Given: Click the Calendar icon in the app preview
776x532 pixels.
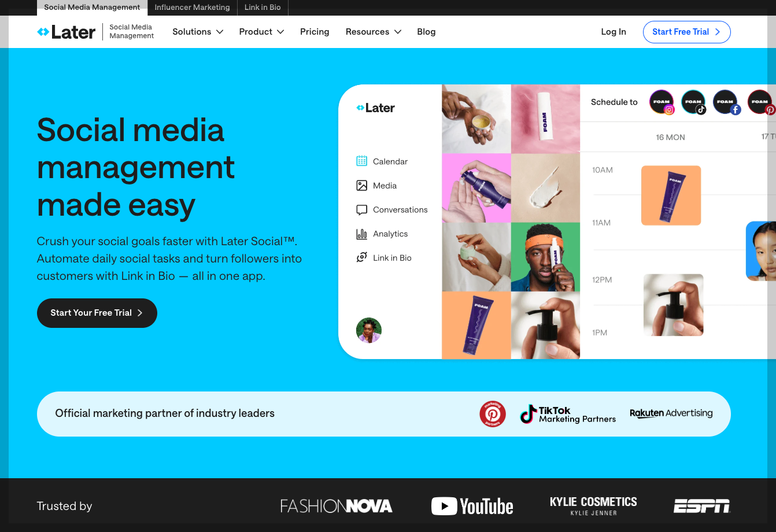Looking at the screenshot, I should coord(362,161).
